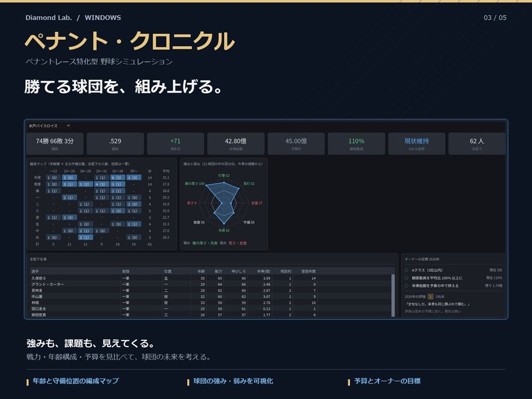This screenshot has width=532, height=399.
Task: Click the 42.80億 payroll card
Action: (236, 144)
